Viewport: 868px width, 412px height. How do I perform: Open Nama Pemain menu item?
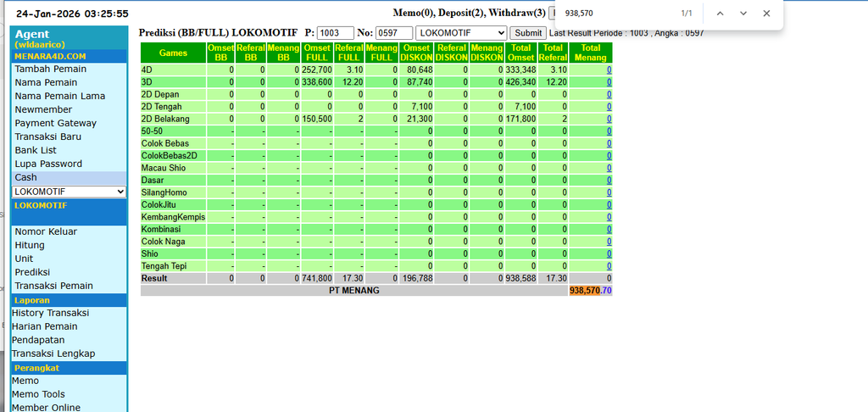tap(46, 82)
